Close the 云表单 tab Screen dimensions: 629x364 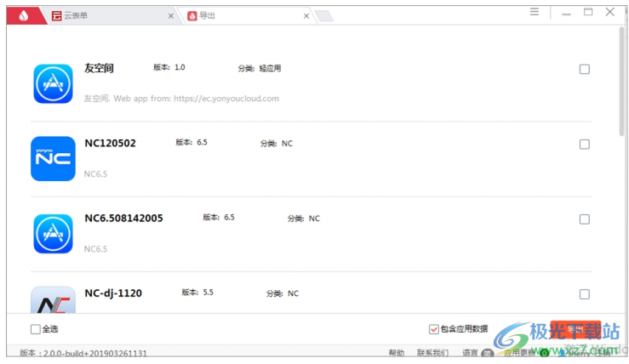tap(171, 16)
